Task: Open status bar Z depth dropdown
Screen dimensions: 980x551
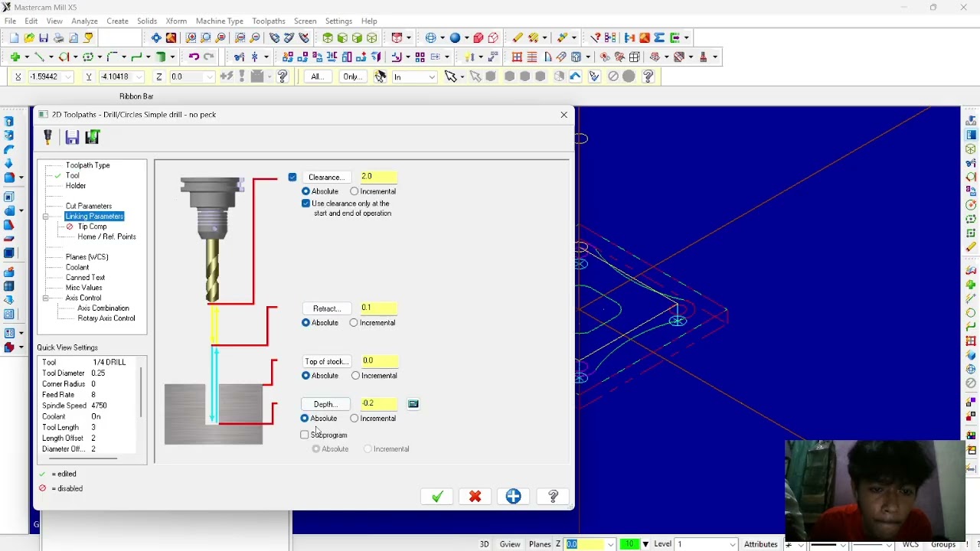Action: tap(610, 544)
